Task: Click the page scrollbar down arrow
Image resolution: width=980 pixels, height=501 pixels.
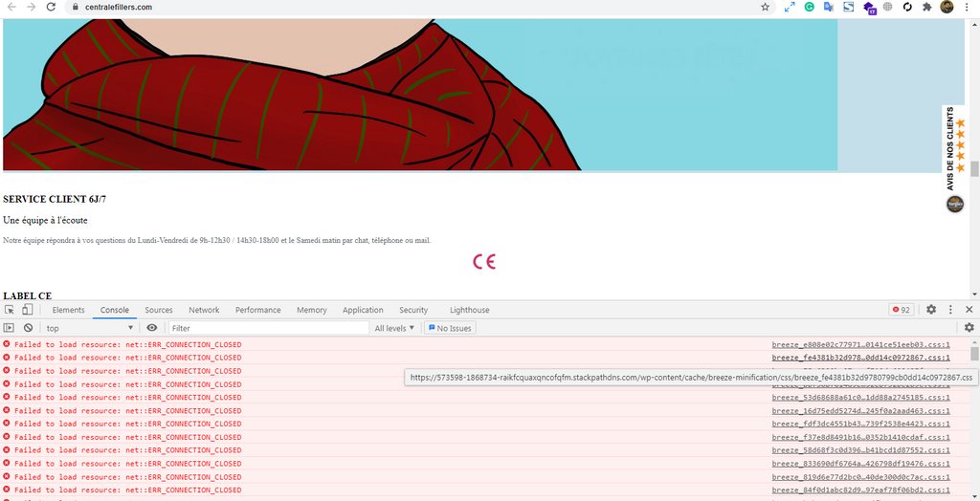Action: point(974,294)
